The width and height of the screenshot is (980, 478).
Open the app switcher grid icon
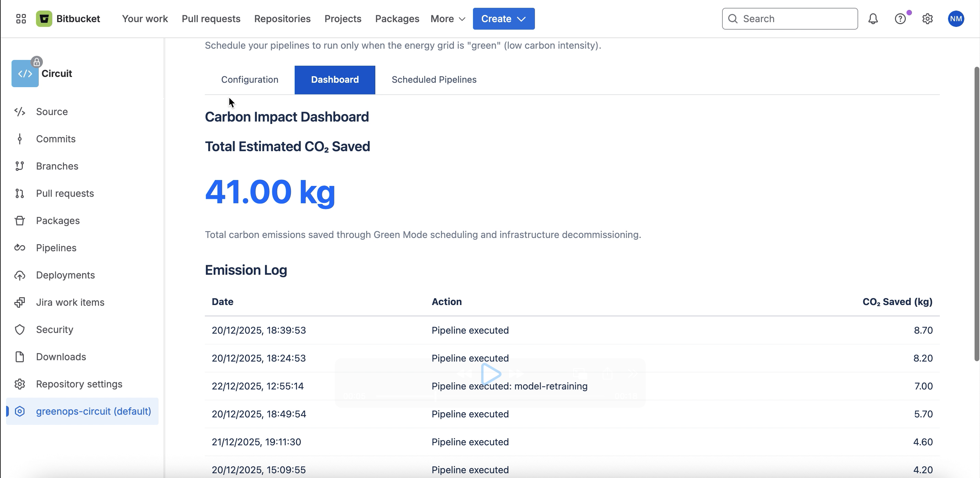click(21, 19)
